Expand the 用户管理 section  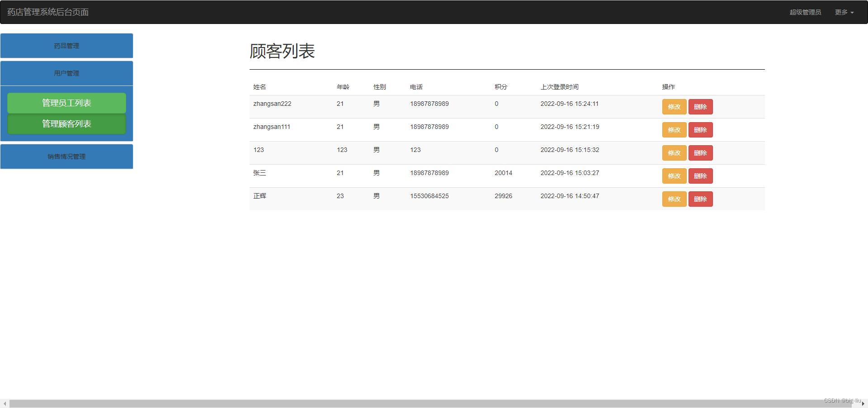(x=66, y=73)
